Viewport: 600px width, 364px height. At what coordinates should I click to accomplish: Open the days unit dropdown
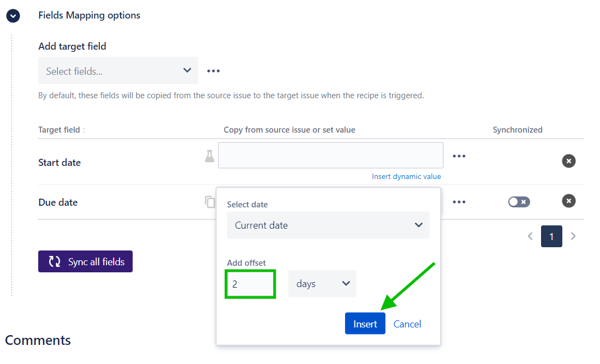(322, 284)
